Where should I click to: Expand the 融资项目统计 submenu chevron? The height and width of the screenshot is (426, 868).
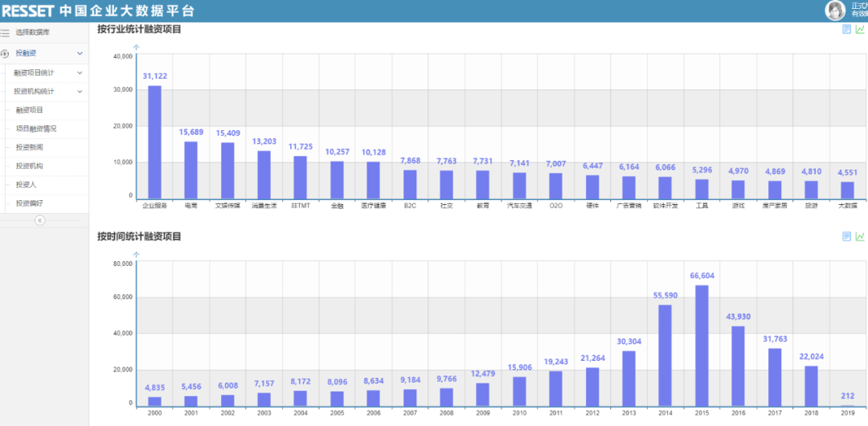pos(80,73)
